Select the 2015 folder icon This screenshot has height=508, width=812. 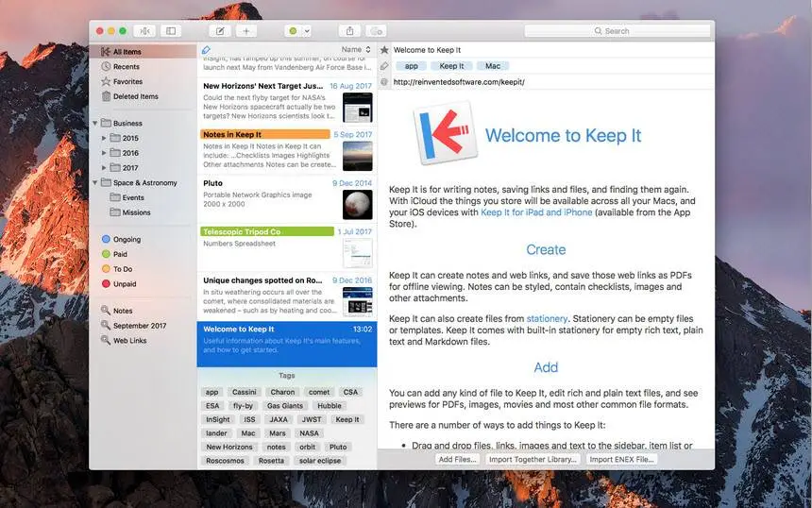click(115, 138)
